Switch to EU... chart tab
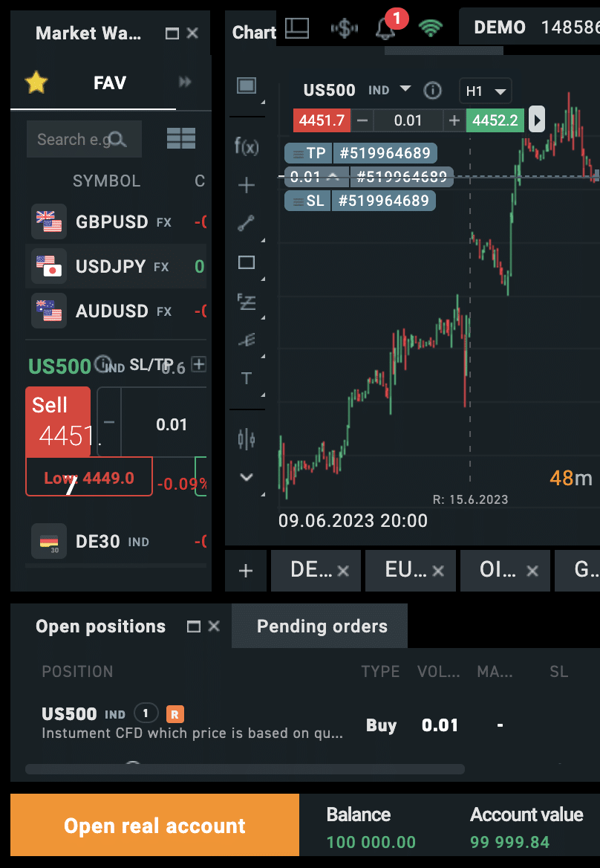 pos(405,569)
